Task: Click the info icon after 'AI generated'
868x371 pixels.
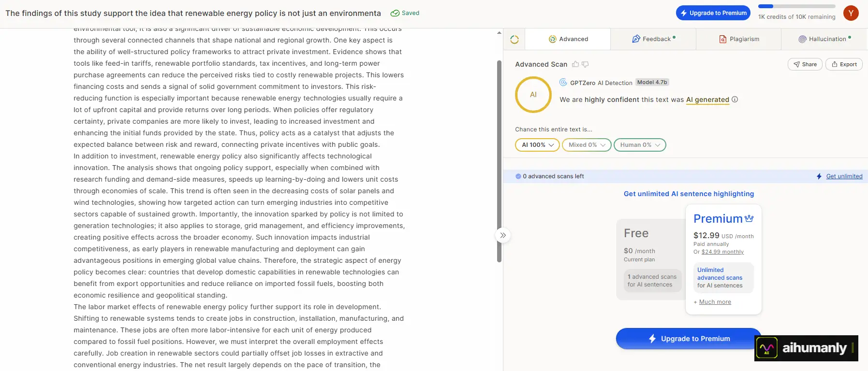Action: [x=735, y=100]
